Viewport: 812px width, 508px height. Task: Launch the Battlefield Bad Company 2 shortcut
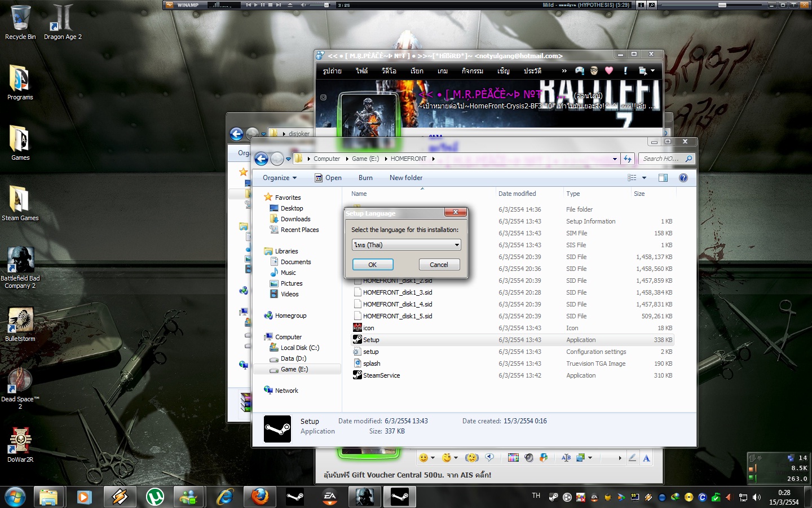[20, 268]
